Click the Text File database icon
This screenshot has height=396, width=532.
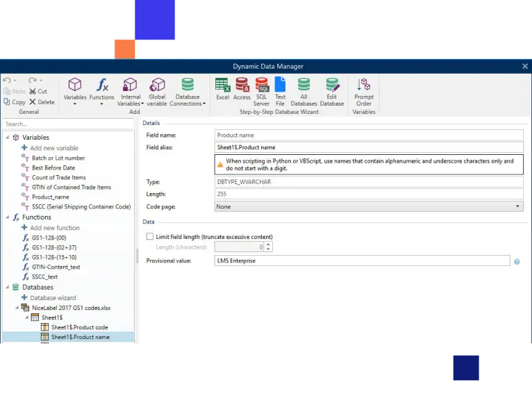(x=280, y=89)
